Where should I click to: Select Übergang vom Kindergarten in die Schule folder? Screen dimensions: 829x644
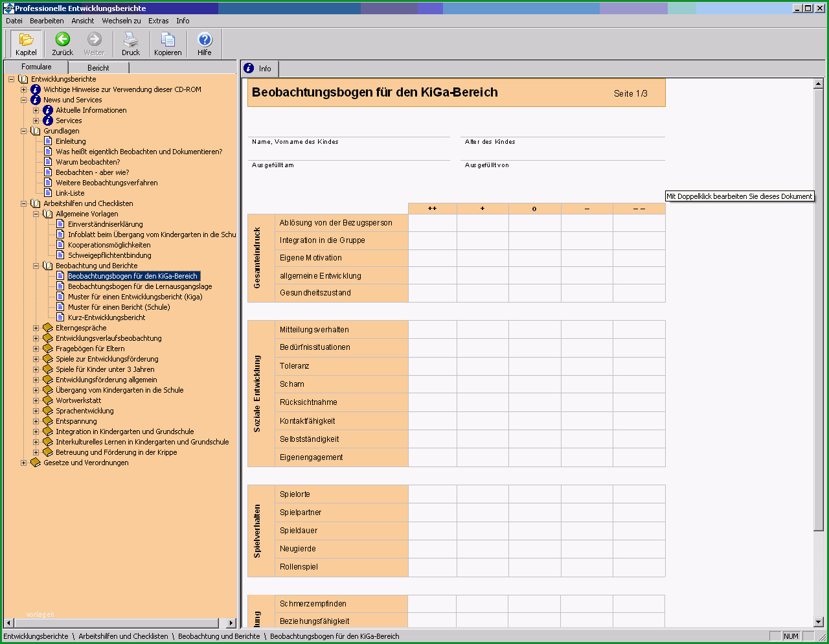point(120,390)
